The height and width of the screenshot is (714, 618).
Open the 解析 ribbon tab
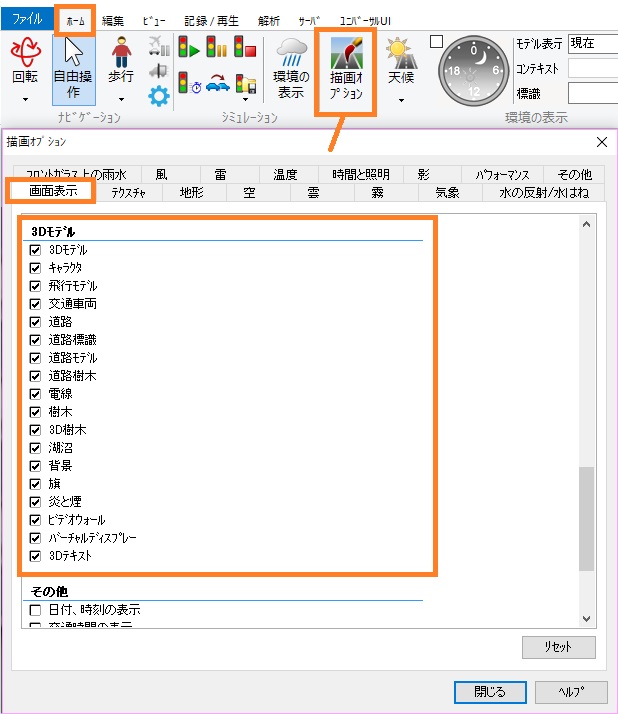coord(269,21)
